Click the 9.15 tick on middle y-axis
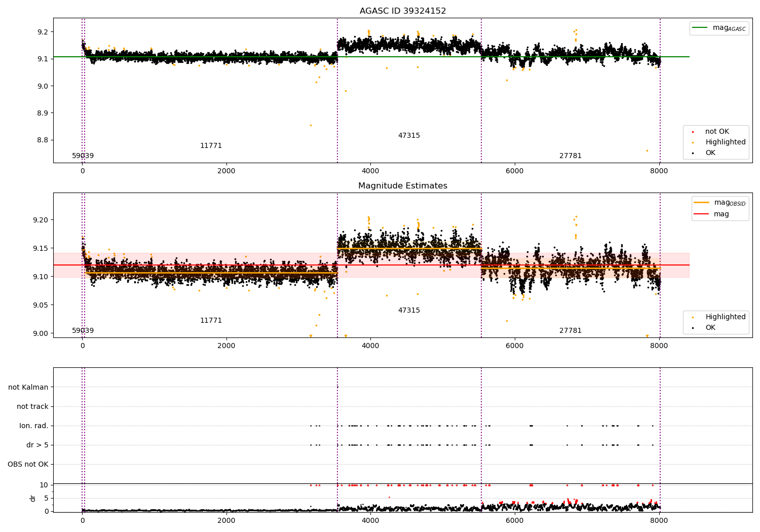Screen dimensions: 760x532 click(x=41, y=248)
